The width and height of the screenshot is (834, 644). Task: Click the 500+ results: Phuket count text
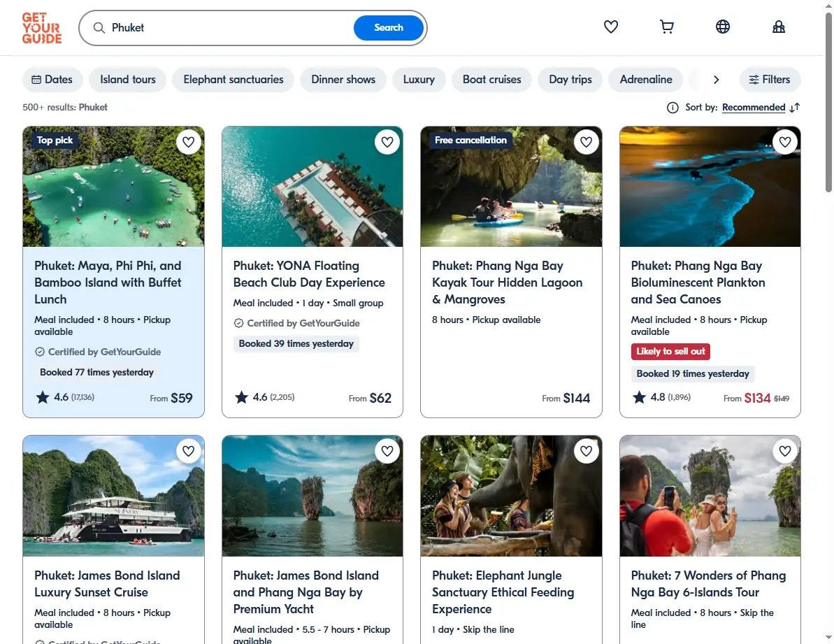[65, 108]
